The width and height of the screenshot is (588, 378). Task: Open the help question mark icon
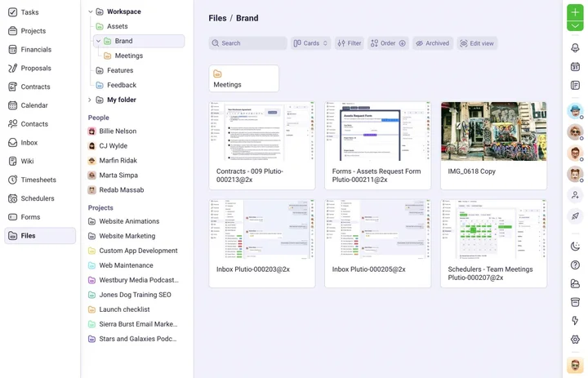575,265
